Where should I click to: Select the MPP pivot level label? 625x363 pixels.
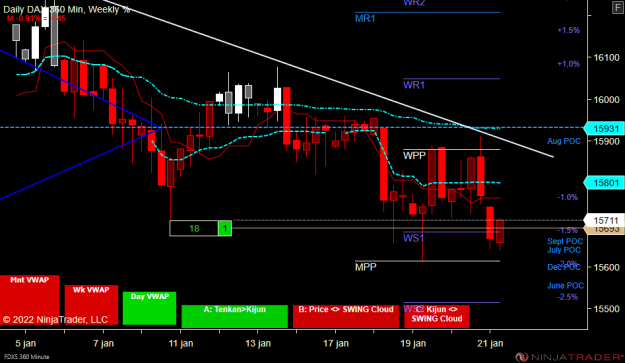point(366,267)
